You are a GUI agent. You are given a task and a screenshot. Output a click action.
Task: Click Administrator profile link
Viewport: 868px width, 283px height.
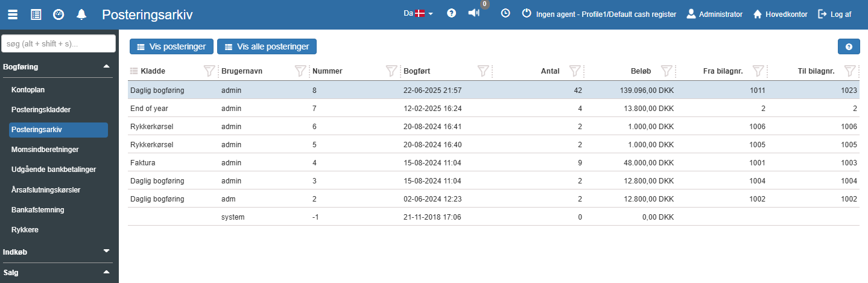(721, 14)
